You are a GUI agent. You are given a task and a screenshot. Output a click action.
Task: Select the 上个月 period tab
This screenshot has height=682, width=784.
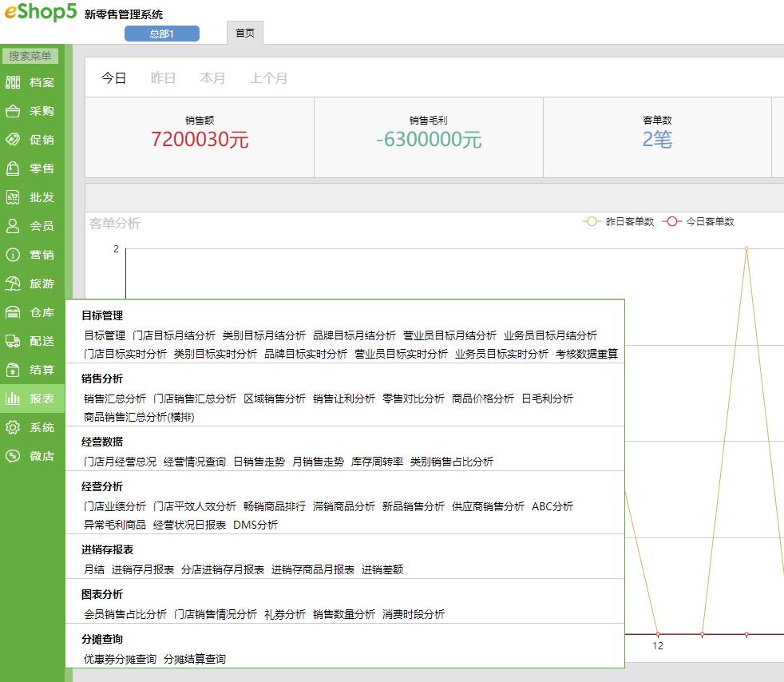(268, 78)
